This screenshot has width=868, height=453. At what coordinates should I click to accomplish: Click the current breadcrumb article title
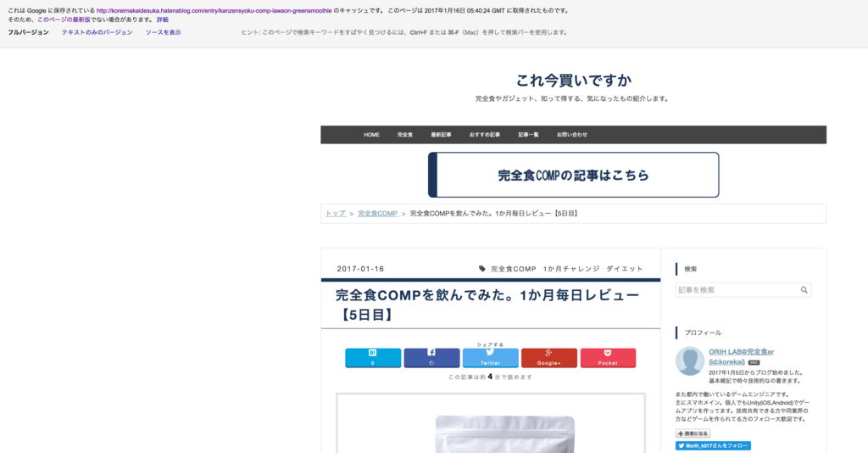click(495, 213)
